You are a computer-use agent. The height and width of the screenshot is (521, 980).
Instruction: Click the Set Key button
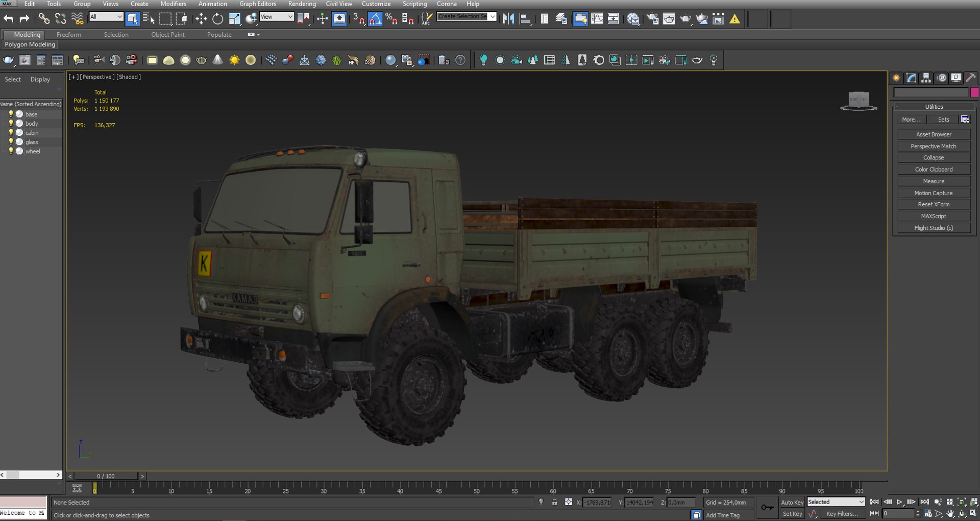(x=792, y=514)
